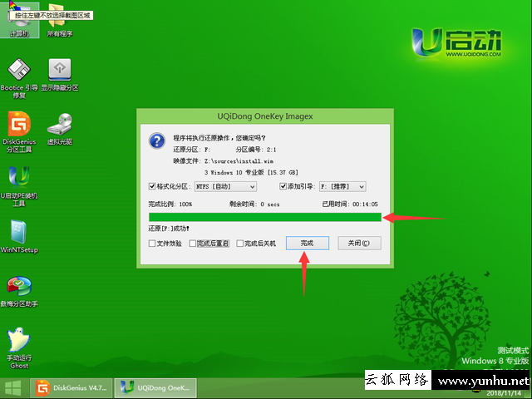Click the 已用时间 00:14:05 value
532x399 pixels.
[x=365, y=204]
